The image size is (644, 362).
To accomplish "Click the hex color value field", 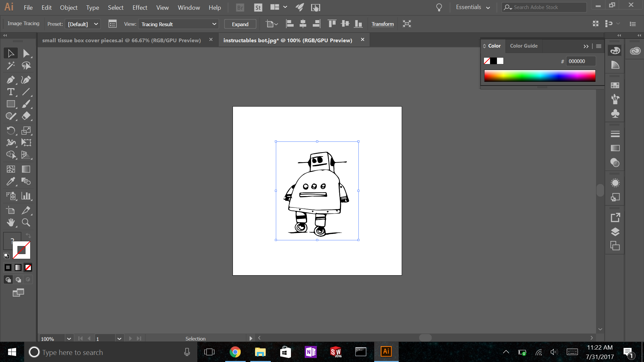I will [x=581, y=61].
